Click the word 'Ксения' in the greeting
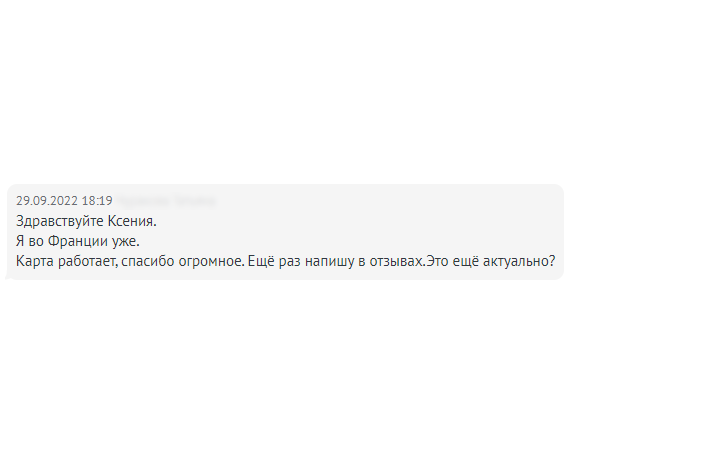This screenshot has height=471, width=720. pos(130,221)
